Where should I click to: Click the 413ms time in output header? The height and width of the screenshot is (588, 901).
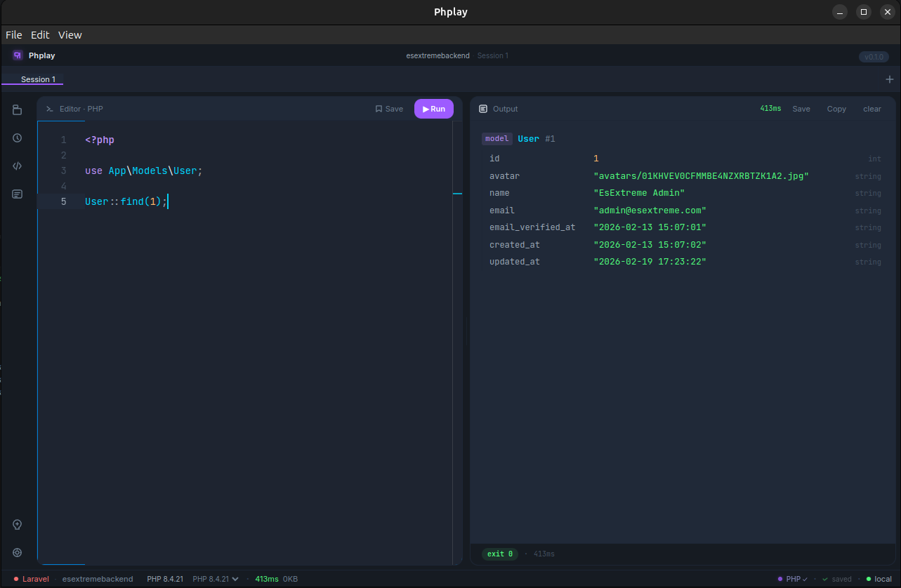click(x=770, y=109)
